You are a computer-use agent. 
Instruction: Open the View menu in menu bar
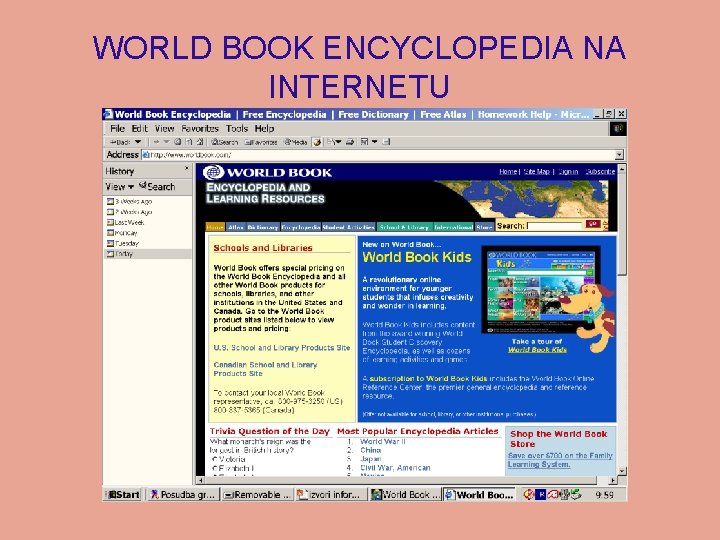(164, 129)
